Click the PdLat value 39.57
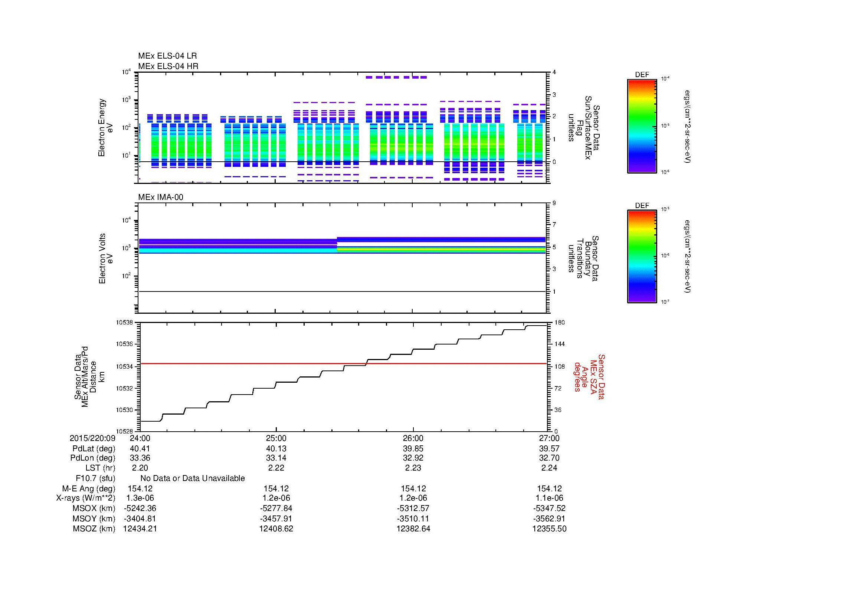The image size is (868, 613). (x=549, y=449)
